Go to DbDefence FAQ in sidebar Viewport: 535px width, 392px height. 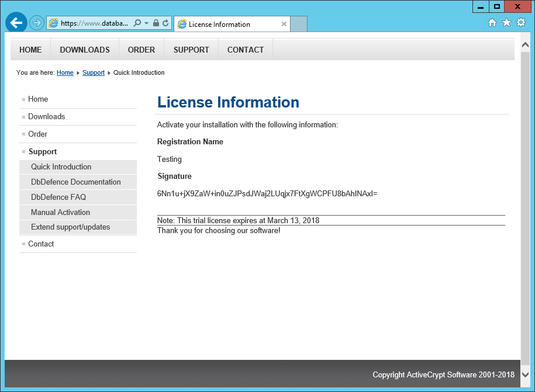pos(58,197)
